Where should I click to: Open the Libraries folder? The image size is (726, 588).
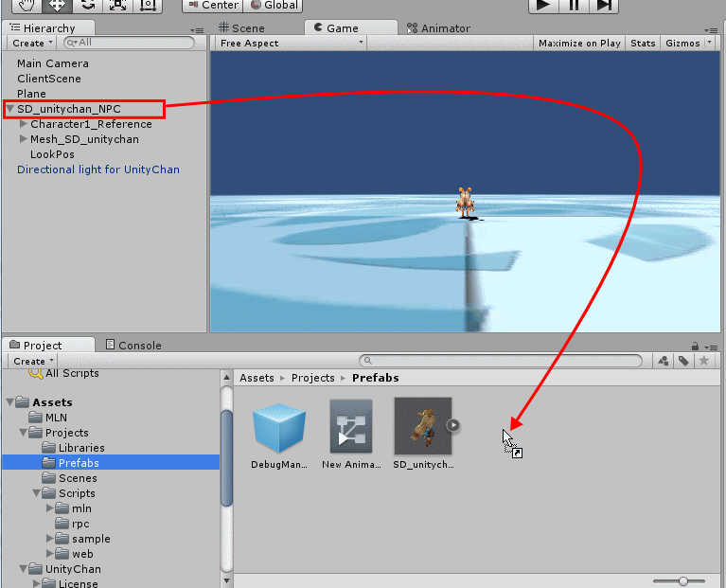tap(73, 448)
